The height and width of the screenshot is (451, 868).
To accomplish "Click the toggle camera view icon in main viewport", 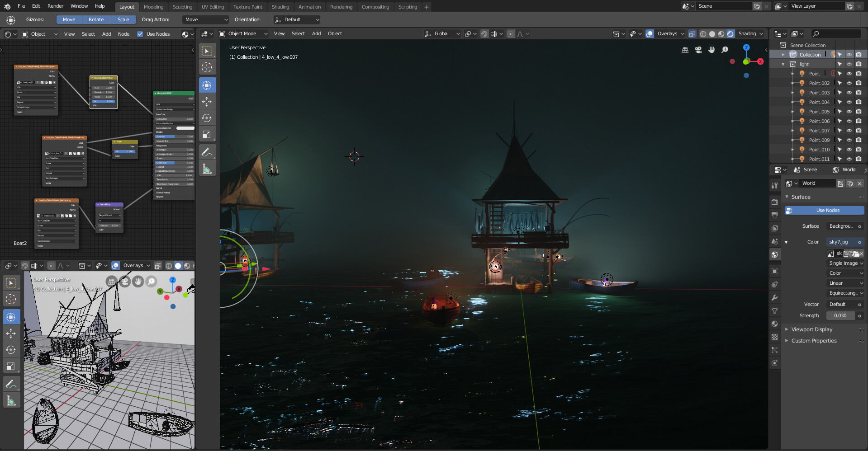I will tap(698, 50).
